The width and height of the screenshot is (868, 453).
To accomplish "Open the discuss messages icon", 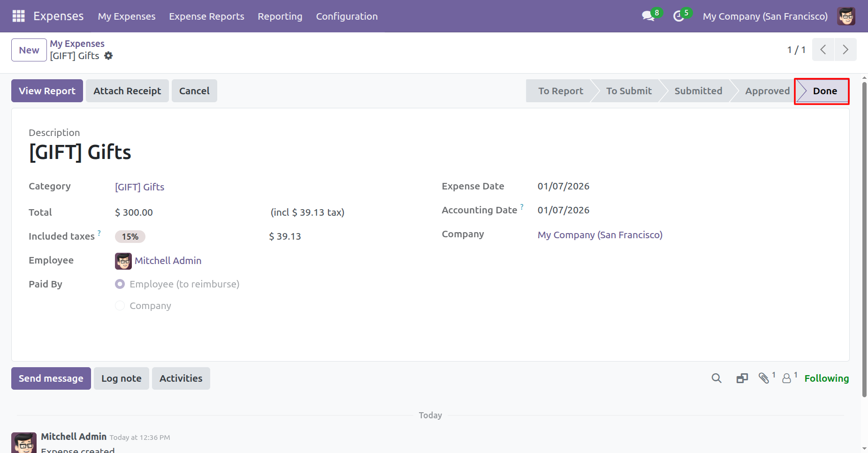I will pos(648,16).
